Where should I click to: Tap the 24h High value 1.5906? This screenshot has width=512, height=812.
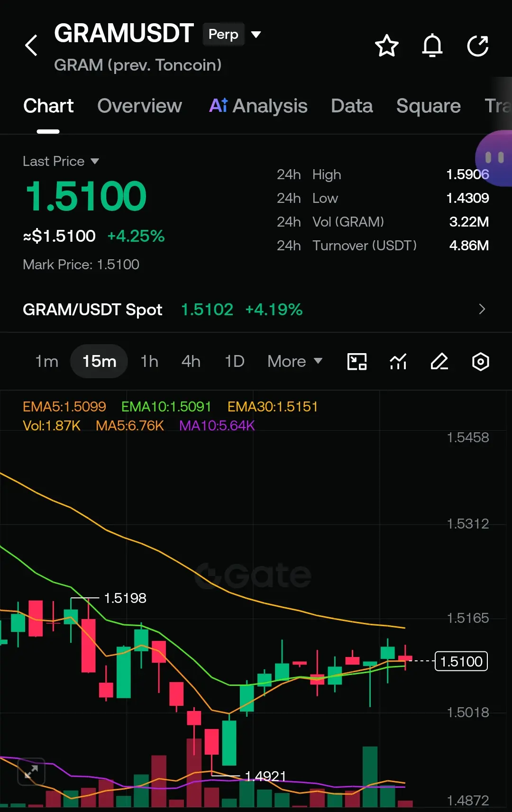pyautogui.click(x=467, y=174)
